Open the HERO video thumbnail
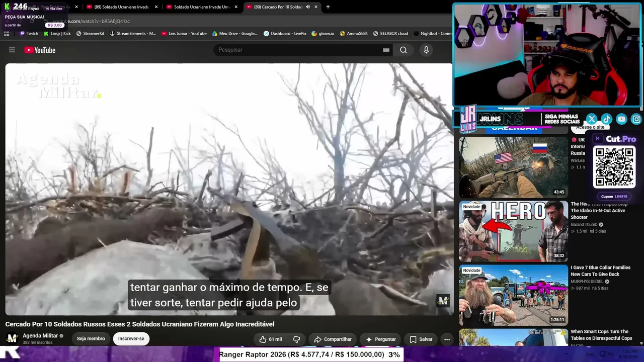The width and height of the screenshot is (644, 362). (x=513, y=231)
